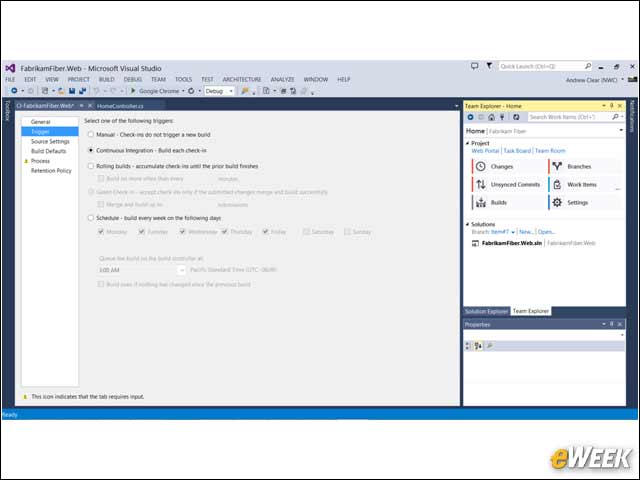The image size is (640, 480).
Task: Open the Changes tile in Team Explorer
Action: (x=509, y=166)
